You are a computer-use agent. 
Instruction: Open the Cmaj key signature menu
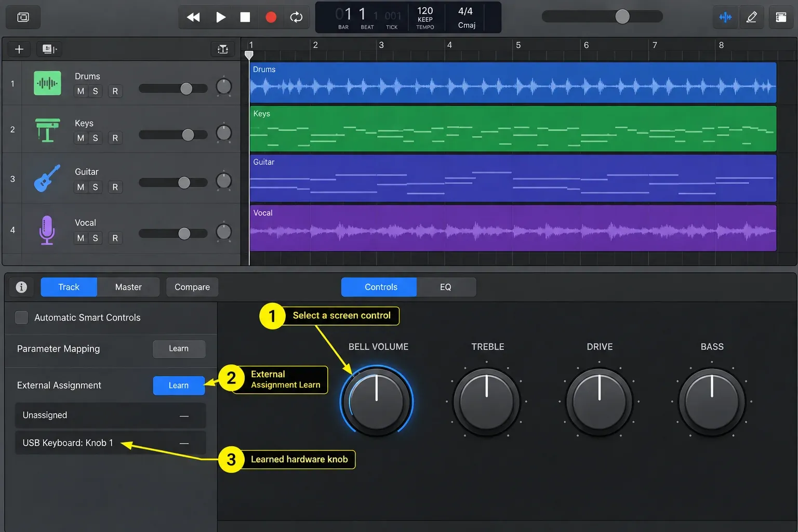(467, 25)
